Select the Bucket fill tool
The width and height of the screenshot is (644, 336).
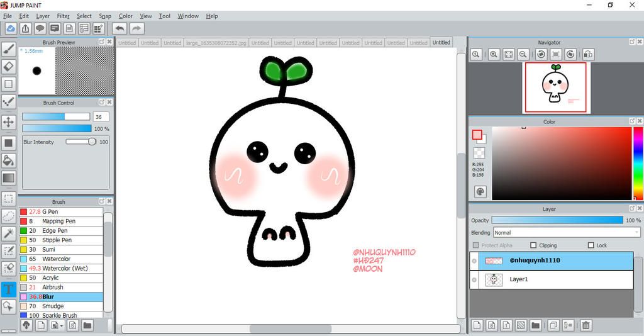coord(9,160)
